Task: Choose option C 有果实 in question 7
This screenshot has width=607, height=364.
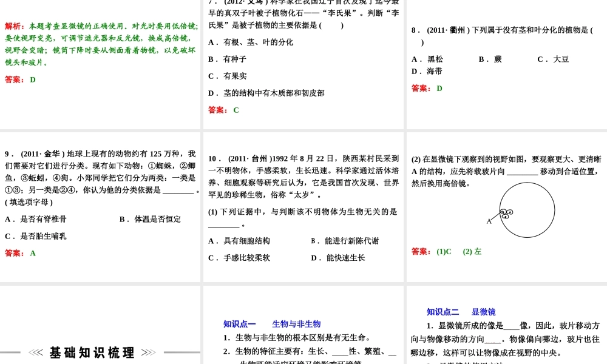Action: pyautogui.click(x=227, y=76)
